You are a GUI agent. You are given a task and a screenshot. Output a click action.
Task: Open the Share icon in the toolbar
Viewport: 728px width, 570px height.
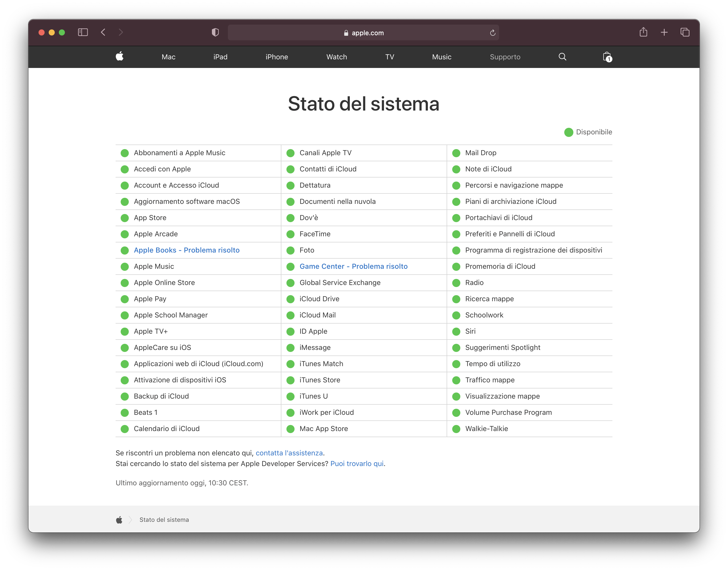click(643, 32)
